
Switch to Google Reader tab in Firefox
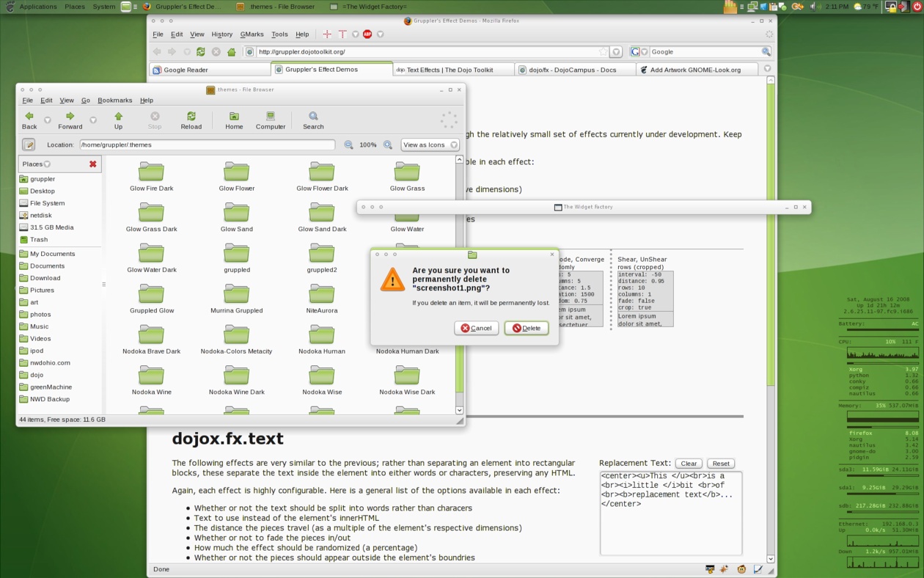pos(209,70)
